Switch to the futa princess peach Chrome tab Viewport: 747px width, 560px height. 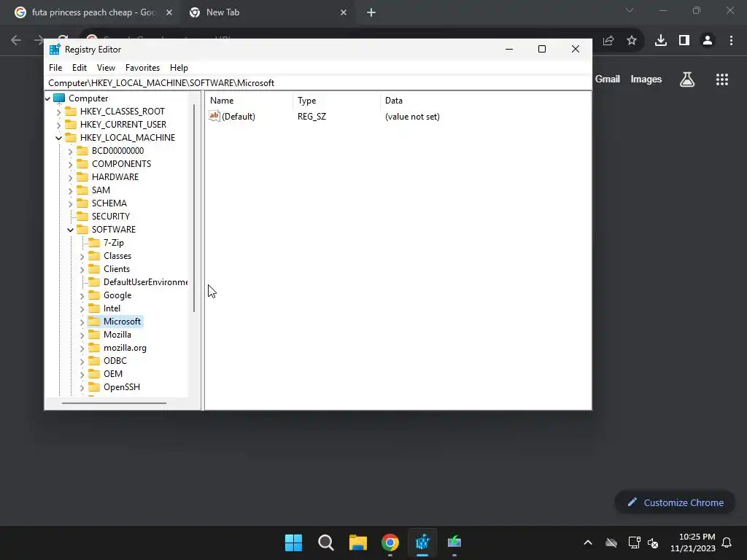(93, 12)
